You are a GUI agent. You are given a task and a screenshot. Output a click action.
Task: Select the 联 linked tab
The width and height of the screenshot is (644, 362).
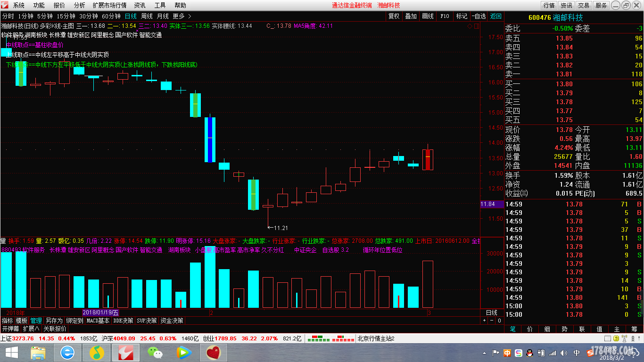[582, 329]
